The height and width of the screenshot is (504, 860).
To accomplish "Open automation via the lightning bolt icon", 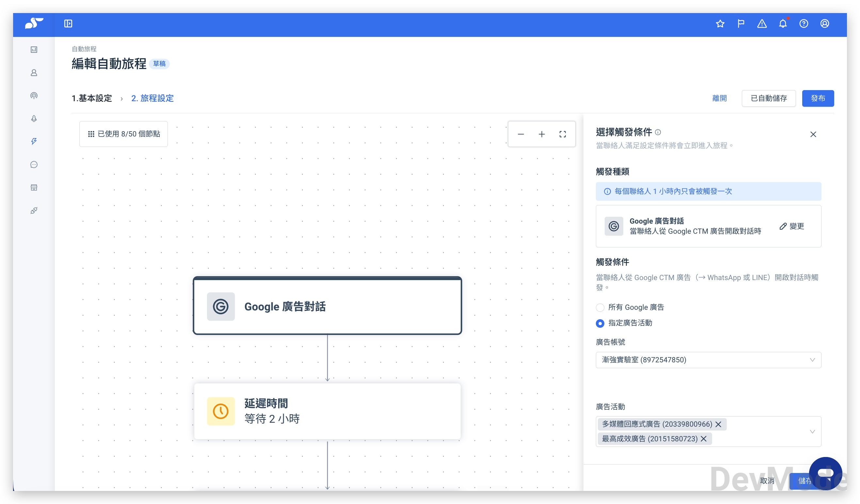I will click(x=34, y=141).
